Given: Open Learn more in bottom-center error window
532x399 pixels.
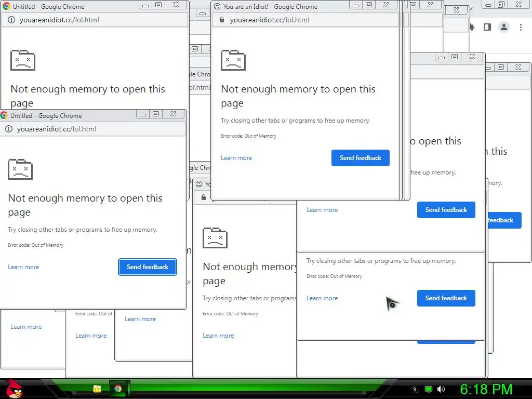Looking at the screenshot, I should [x=218, y=336].
